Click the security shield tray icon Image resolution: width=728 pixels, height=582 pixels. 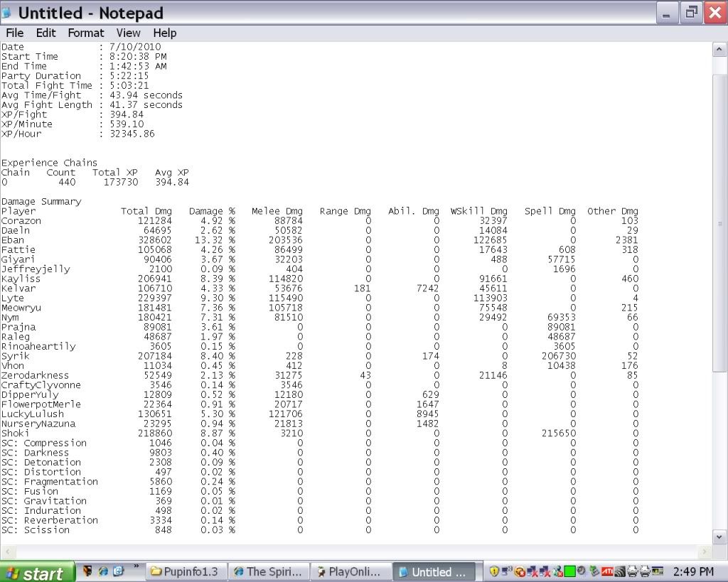[x=495, y=572]
